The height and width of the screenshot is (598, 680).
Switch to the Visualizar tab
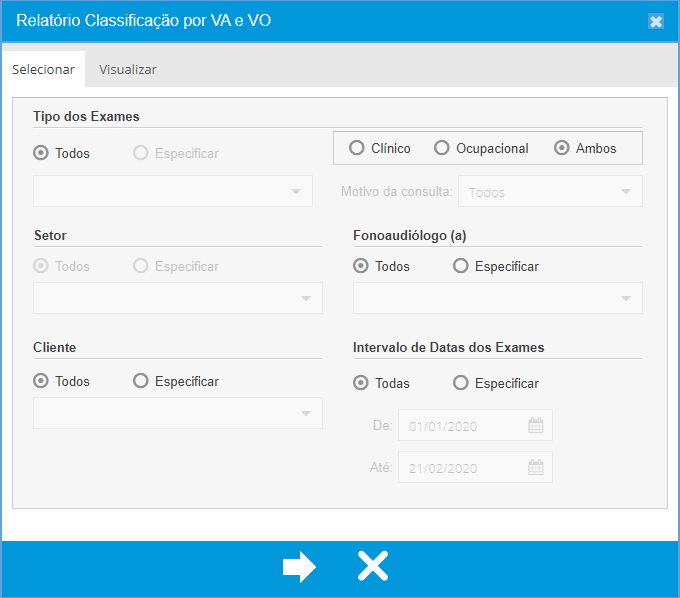[x=127, y=69]
